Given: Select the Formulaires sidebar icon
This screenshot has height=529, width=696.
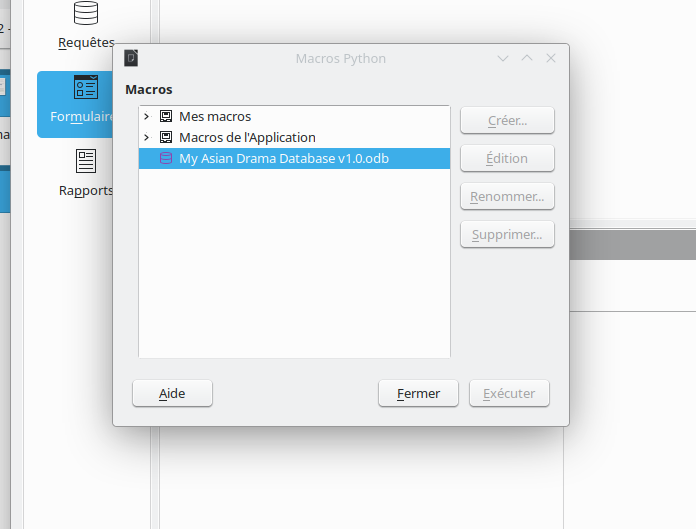Looking at the screenshot, I should [86, 87].
